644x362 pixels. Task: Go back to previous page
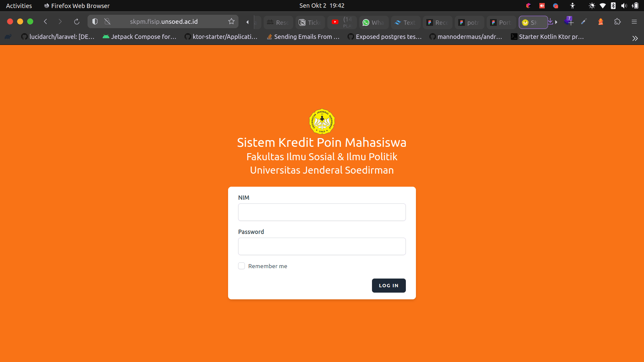(x=46, y=22)
